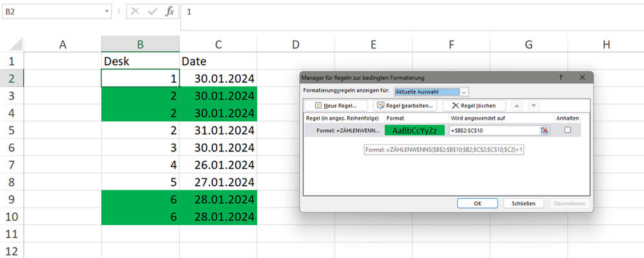Click cell B8 containing 5
This screenshot has height=258, width=644.
[x=140, y=182]
